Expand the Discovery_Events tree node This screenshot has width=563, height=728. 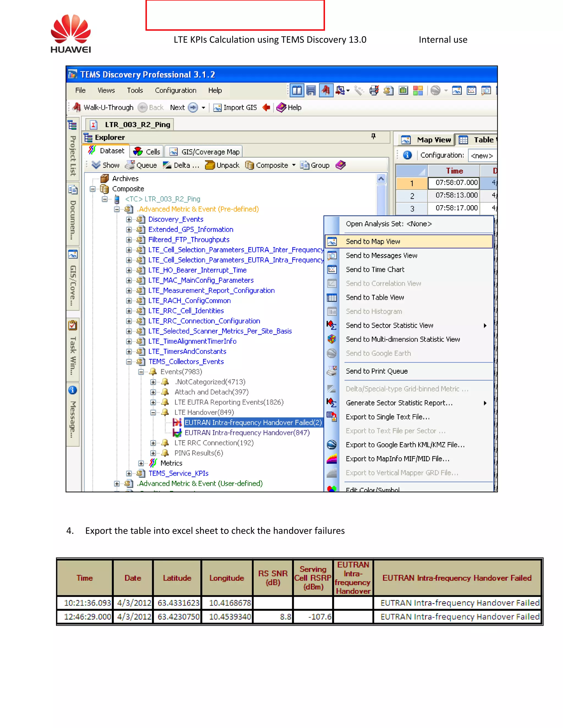tap(129, 219)
